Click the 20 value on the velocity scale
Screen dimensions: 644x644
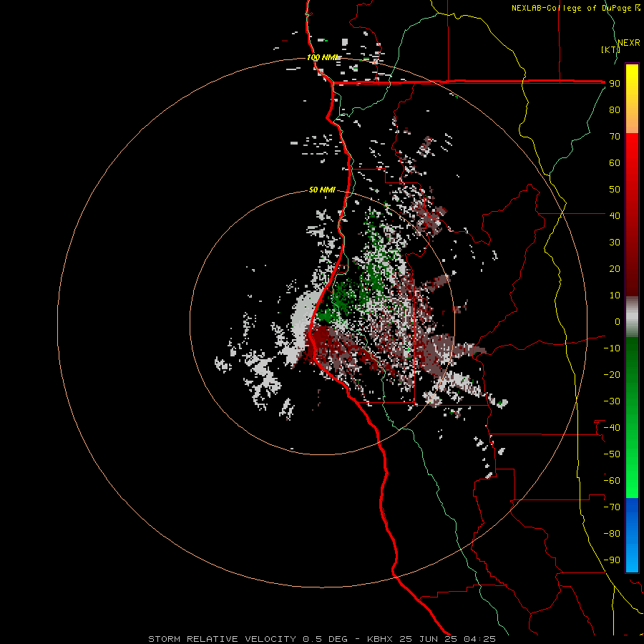pos(615,268)
